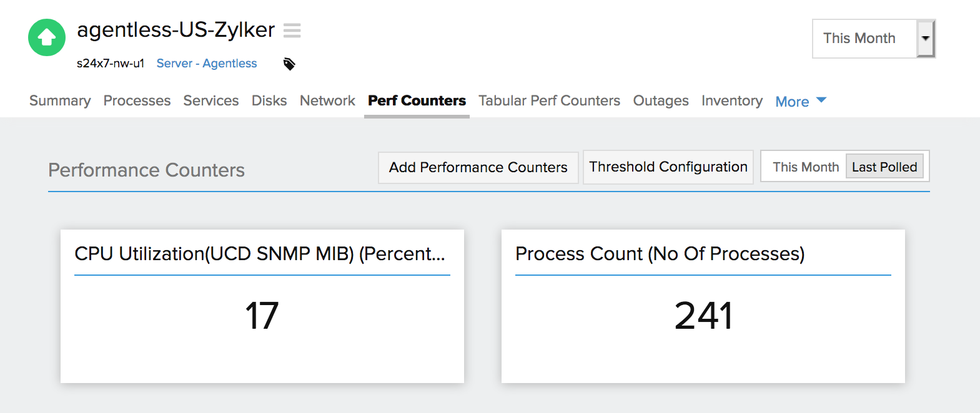The width and height of the screenshot is (980, 413).
Task: View the Network tab
Action: tap(327, 100)
